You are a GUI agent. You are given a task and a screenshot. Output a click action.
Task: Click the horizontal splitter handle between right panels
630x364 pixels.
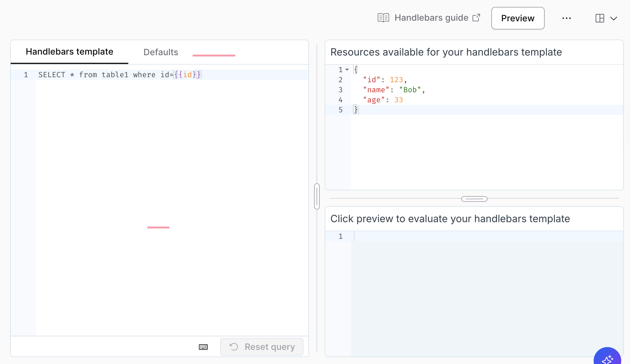[x=474, y=199]
